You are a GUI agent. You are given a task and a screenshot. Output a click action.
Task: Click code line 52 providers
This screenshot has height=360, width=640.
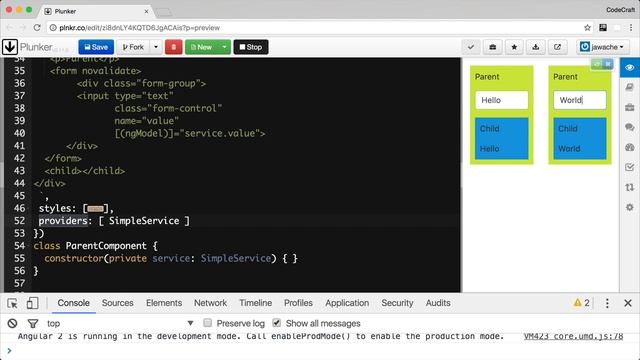[114, 221]
